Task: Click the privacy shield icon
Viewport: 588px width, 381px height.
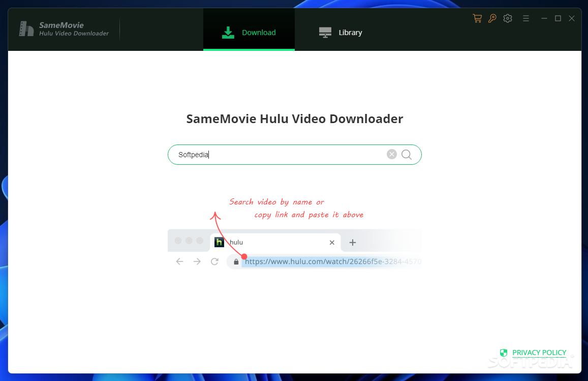Action: click(x=504, y=353)
